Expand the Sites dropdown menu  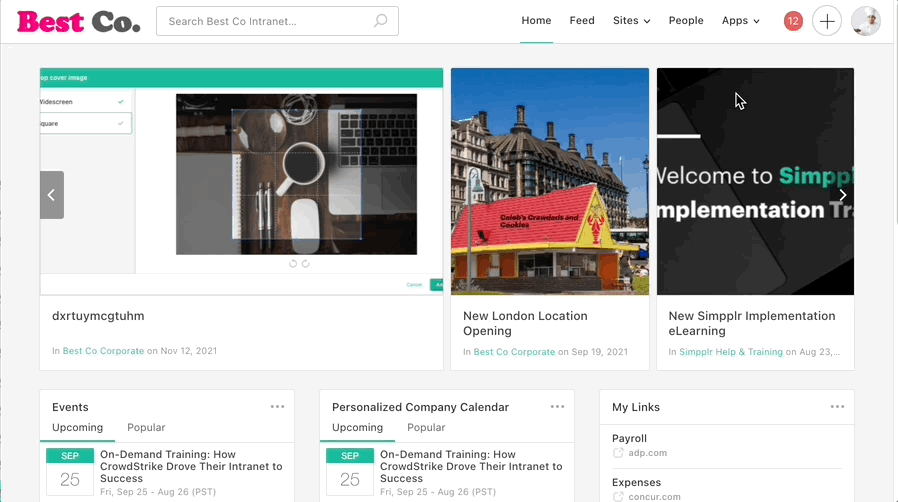(632, 21)
